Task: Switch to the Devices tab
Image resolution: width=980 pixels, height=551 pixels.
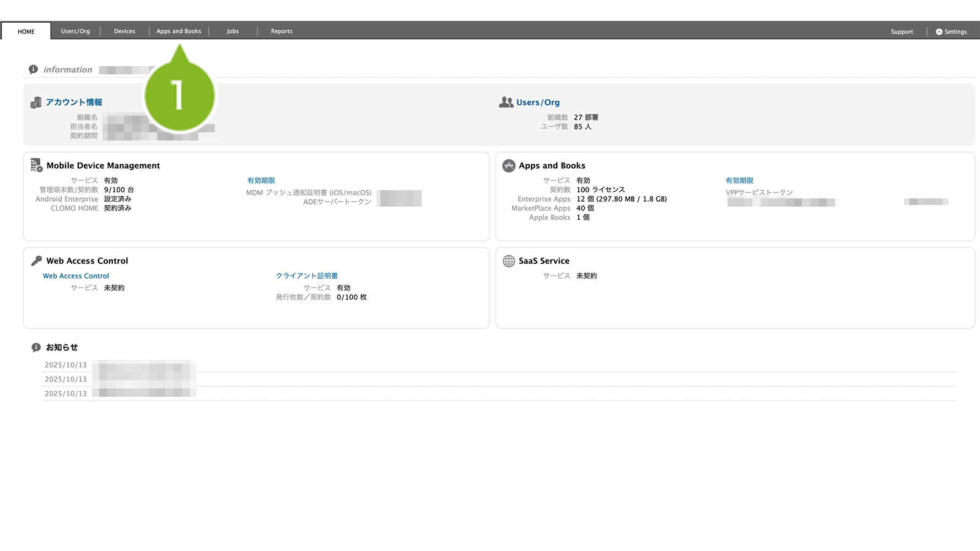Action: tap(125, 31)
